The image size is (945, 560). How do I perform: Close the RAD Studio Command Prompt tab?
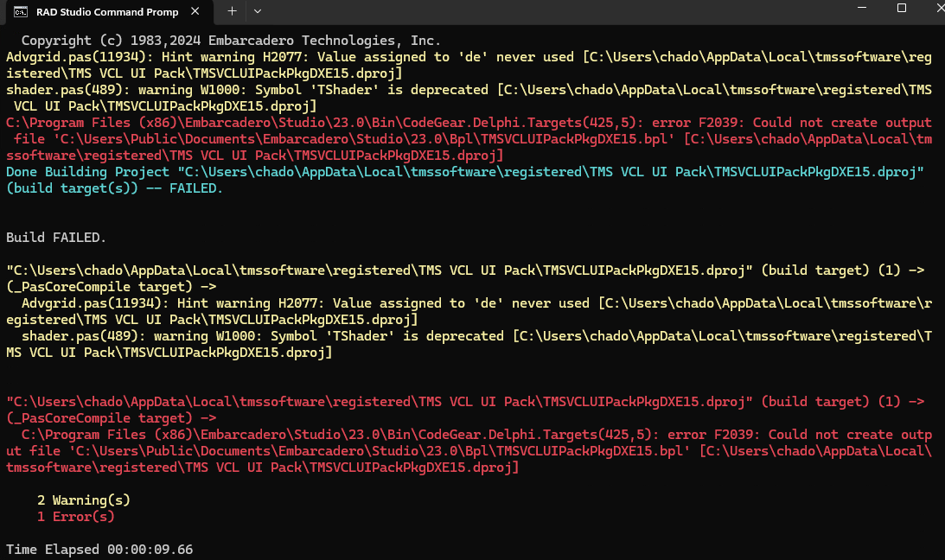coord(195,11)
